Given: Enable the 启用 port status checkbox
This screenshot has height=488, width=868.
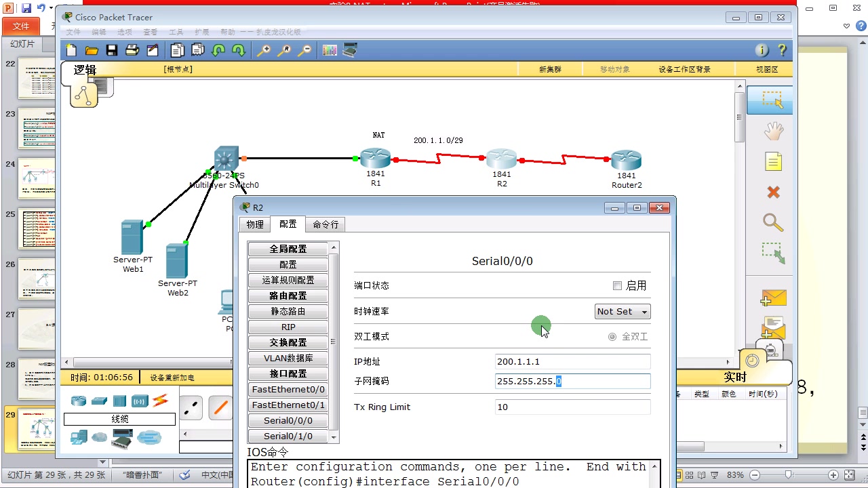Looking at the screenshot, I should (617, 286).
